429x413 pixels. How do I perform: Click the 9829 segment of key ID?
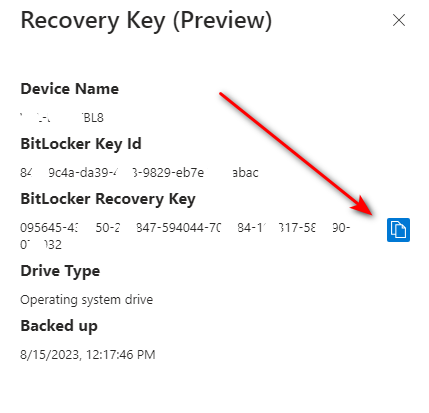[x=155, y=173]
